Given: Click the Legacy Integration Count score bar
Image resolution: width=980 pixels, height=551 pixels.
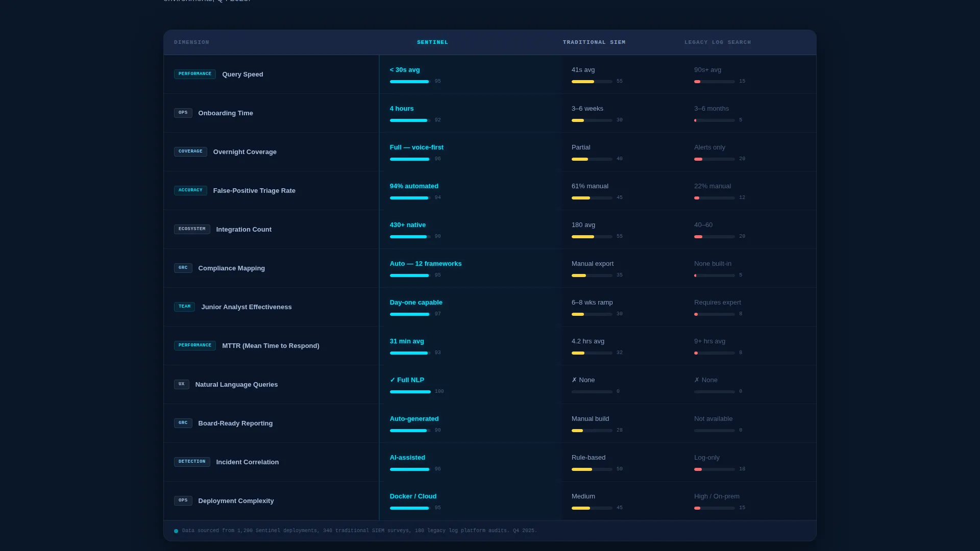Looking at the screenshot, I should pos(715,237).
